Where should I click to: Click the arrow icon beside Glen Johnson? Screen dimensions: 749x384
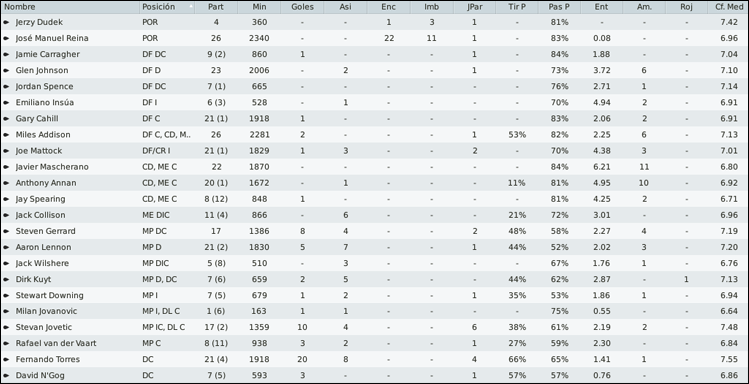6,71
